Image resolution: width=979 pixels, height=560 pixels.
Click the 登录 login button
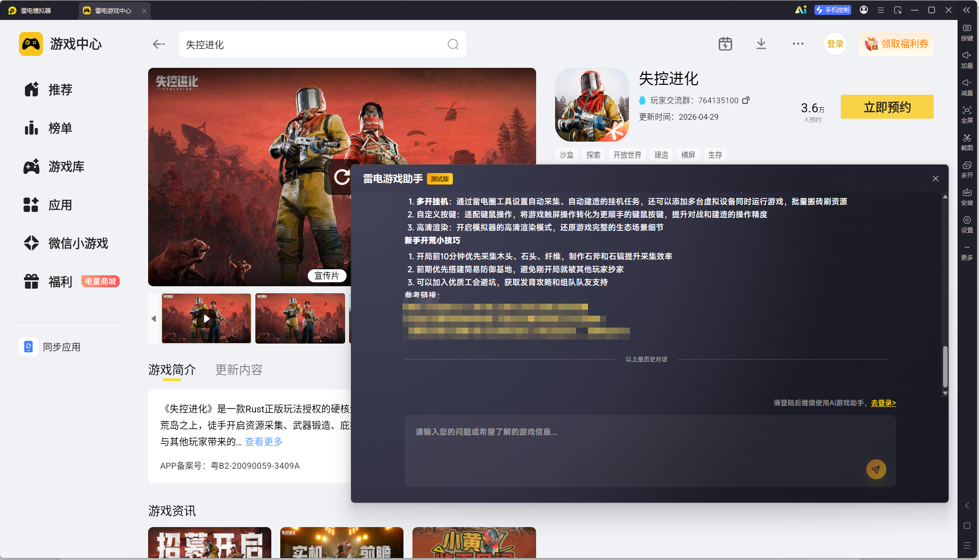tap(835, 44)
